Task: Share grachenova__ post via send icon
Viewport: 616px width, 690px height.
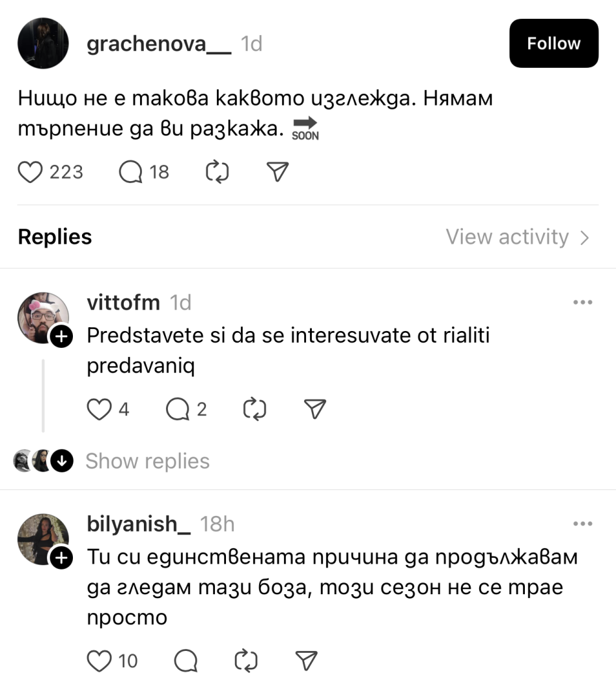Action: (277, 172)
